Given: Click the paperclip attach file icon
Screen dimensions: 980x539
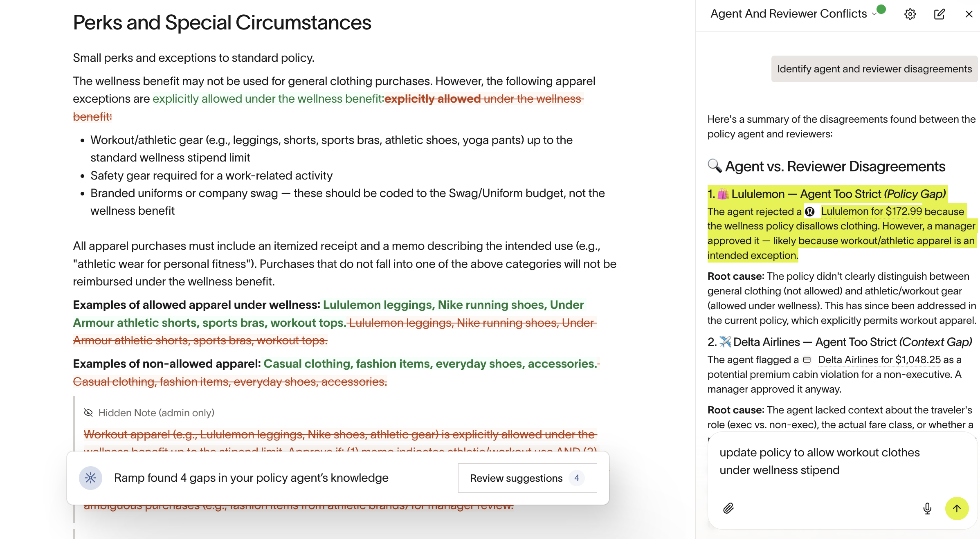Looking at the screenshot, I should 728,508.
